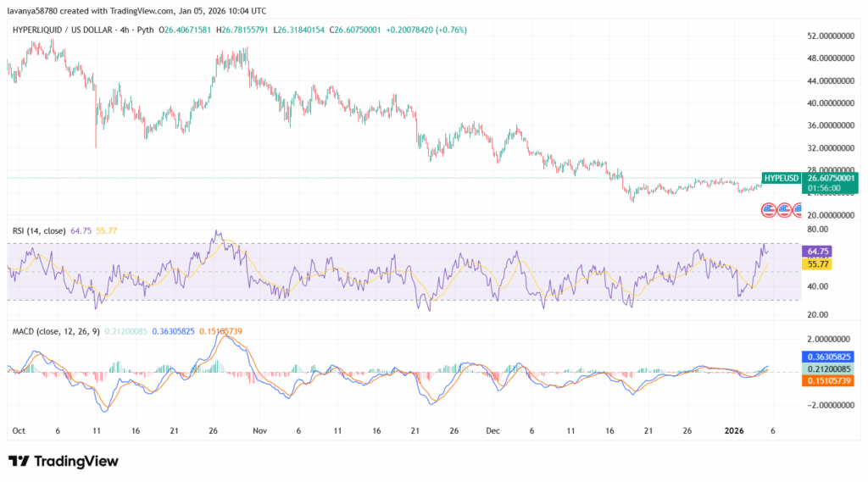
Task: Click the current price 26.60750001 axis label
Action: coord(831,178)
